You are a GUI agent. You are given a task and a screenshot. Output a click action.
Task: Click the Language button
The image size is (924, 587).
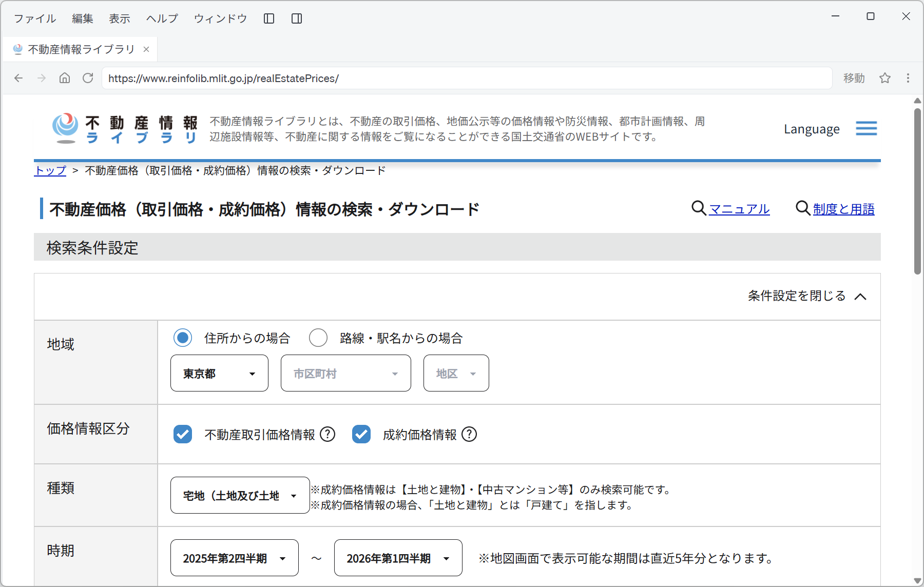(x=812, y=129)
